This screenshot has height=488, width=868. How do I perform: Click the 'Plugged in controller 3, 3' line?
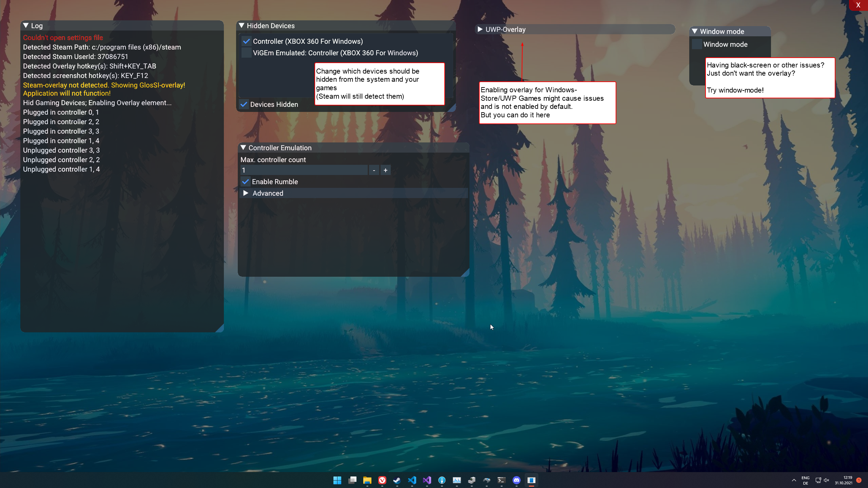pos(61,131)
